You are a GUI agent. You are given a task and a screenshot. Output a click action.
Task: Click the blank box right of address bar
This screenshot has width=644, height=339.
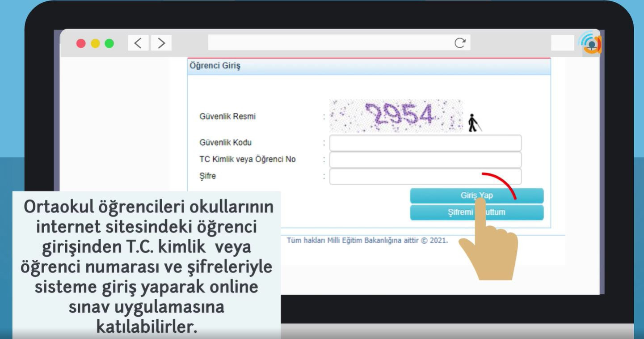[x=562, y=43]
